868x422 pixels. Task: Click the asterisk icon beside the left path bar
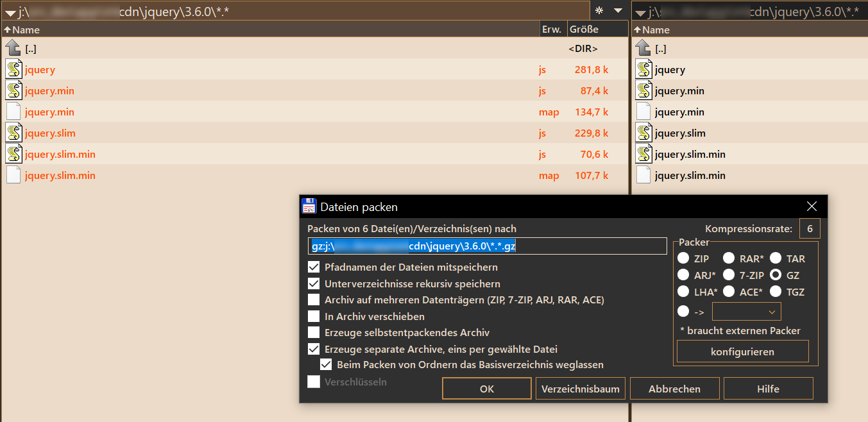(600, 10)
